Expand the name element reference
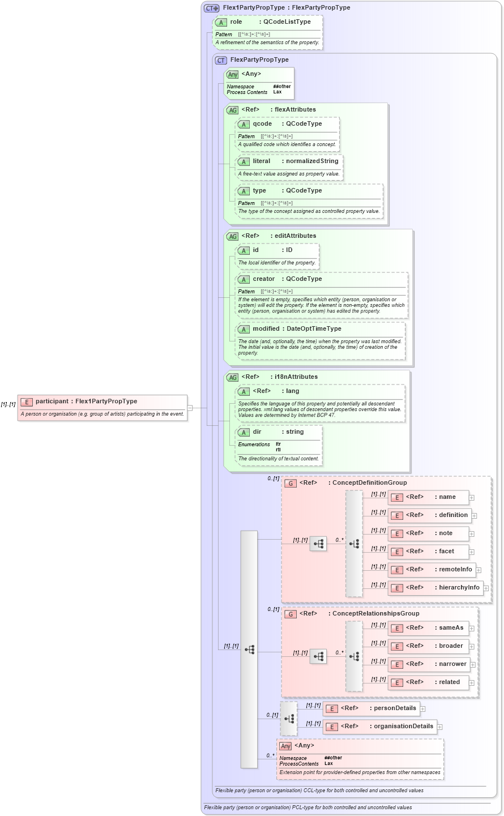This screenshot has width=504, height=816. (x=472, y=498)
